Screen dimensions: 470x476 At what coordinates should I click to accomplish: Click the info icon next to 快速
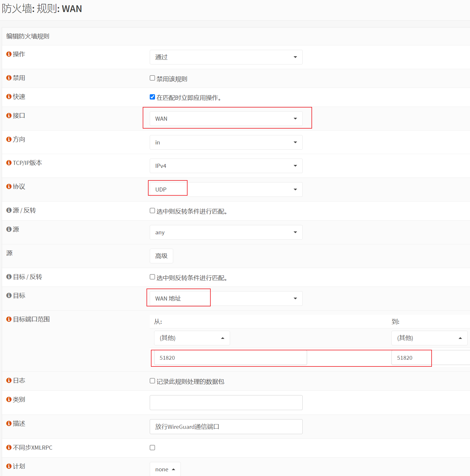(9, 97)
